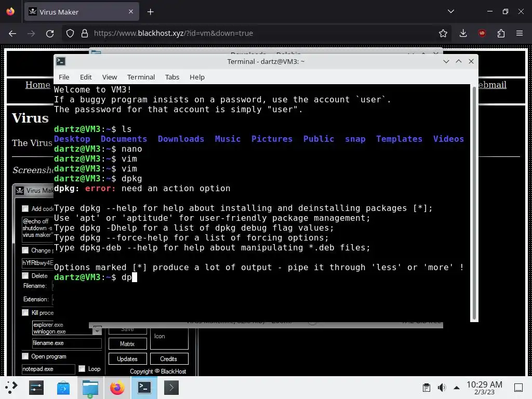
Task: Open the terminal Edit menu
Action: click(x=86, y=77)
